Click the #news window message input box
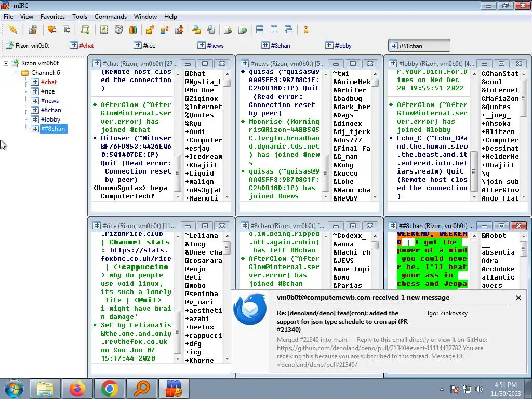The width and height of the screenshot is (532, 399). click(309, 207)
